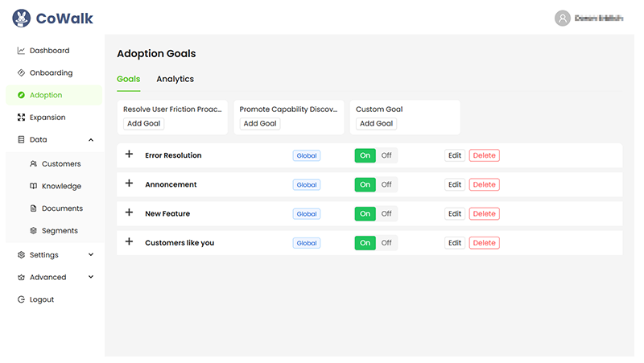The width and height of the screenshot is (644, 363).
Task: Delete the Error Resolution goal
Action: (485, 155)
